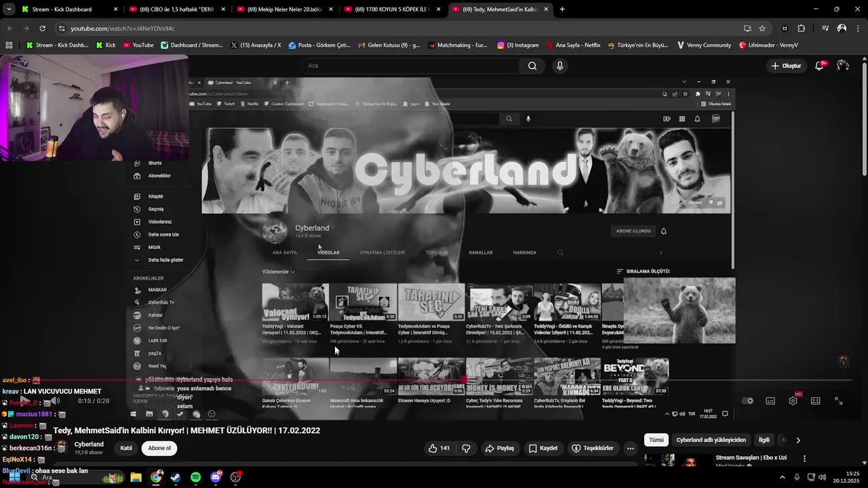Share the video via Paylaş button

(500, 448)
